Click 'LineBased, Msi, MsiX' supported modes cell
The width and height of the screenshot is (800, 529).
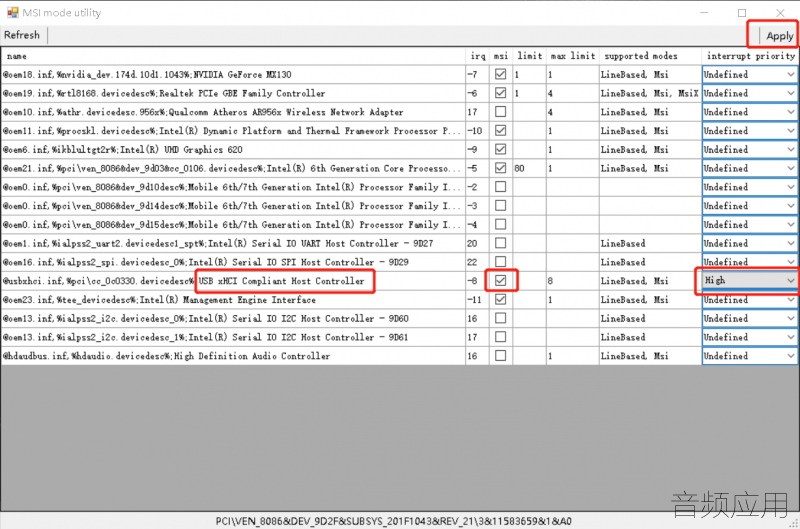coord(650,93)
